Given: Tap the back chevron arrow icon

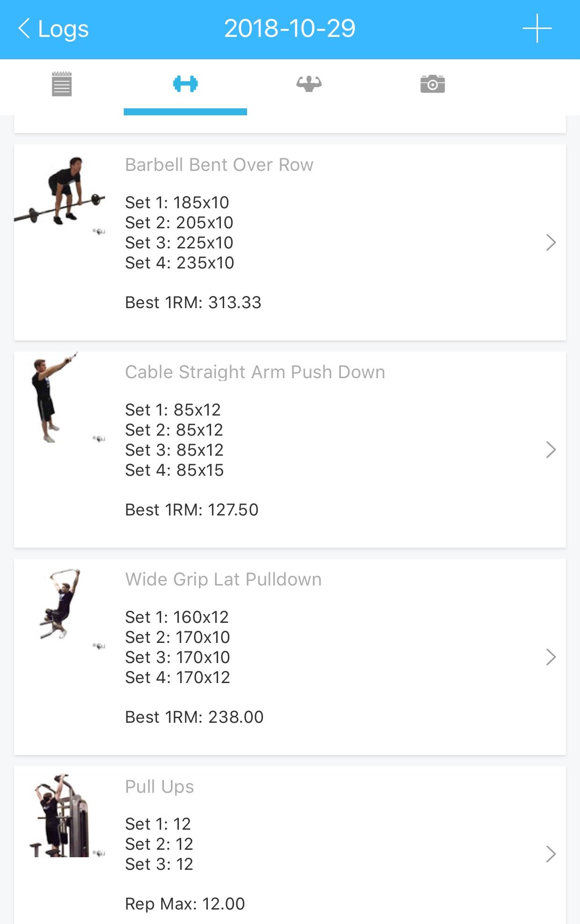Looking at the screenshot, I should [24, 28].
